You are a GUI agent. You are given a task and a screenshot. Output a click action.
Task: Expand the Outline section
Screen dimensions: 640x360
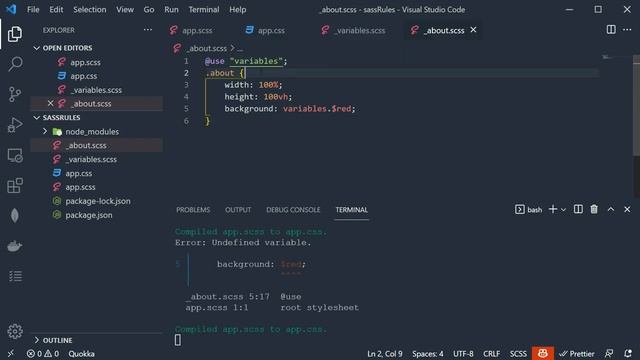click(x=36, y=340)
